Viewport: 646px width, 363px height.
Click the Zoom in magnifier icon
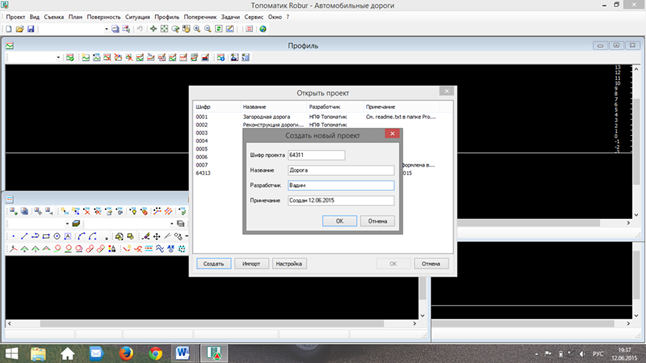click(x=197, y=29)
